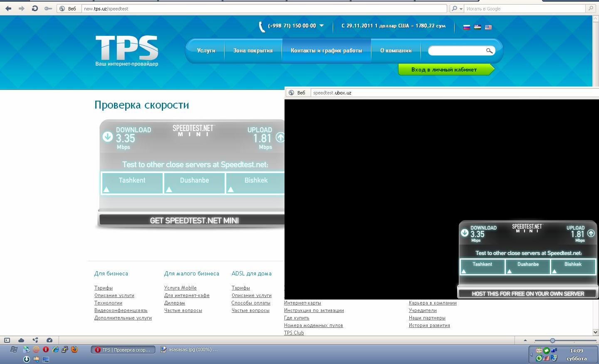Go back with the browser back arrow
The width and height of the screenshot is (599, 364).
click(8, 8)
